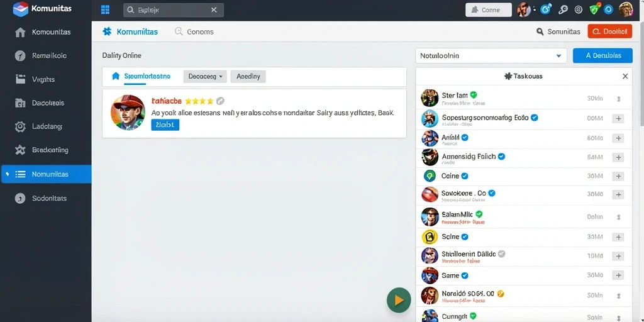Click the key icon in top bar
Image resolution: width=644 pixels, height=322 pixels.
pos(563,9)
